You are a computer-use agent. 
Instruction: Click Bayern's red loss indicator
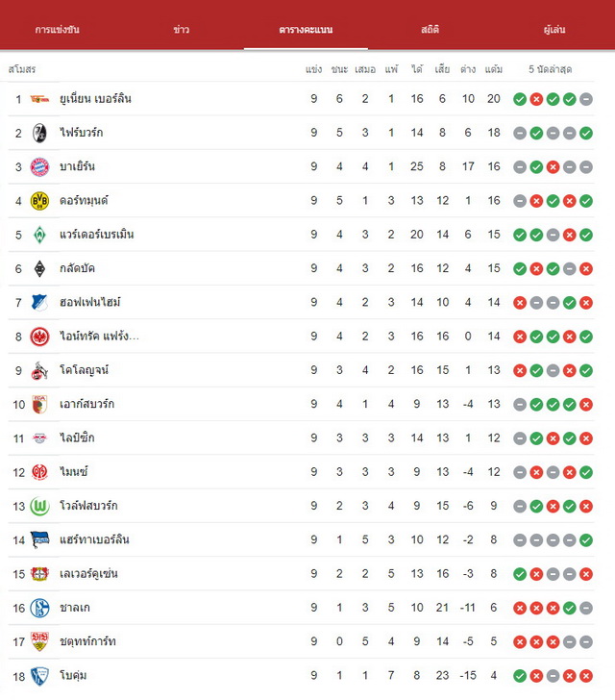pyautogui.click(x=553, y=167)
